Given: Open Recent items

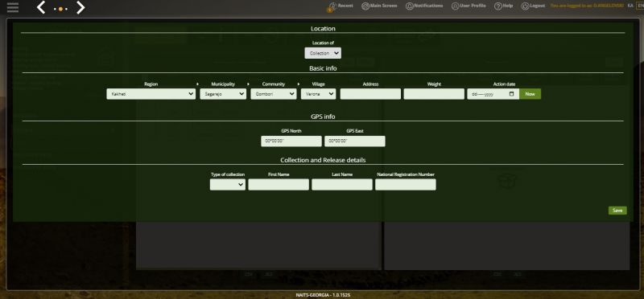Looking at the screenshot, I should click(x=341, y=6).
